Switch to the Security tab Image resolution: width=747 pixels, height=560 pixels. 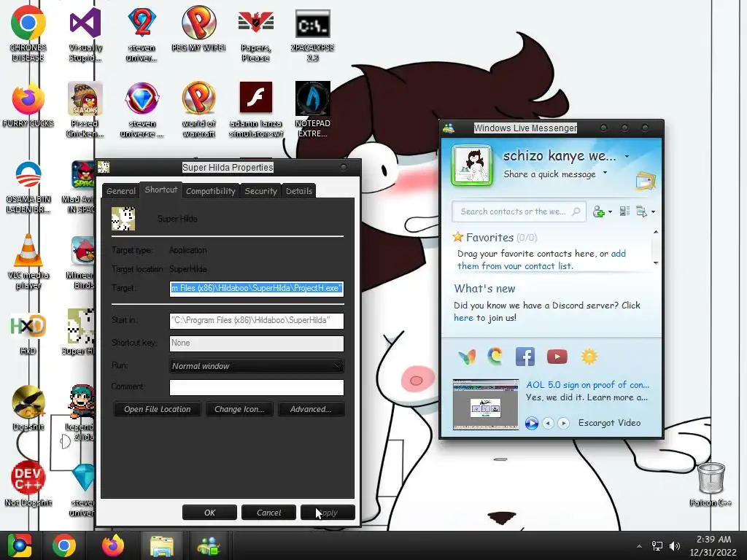point(260,191)
